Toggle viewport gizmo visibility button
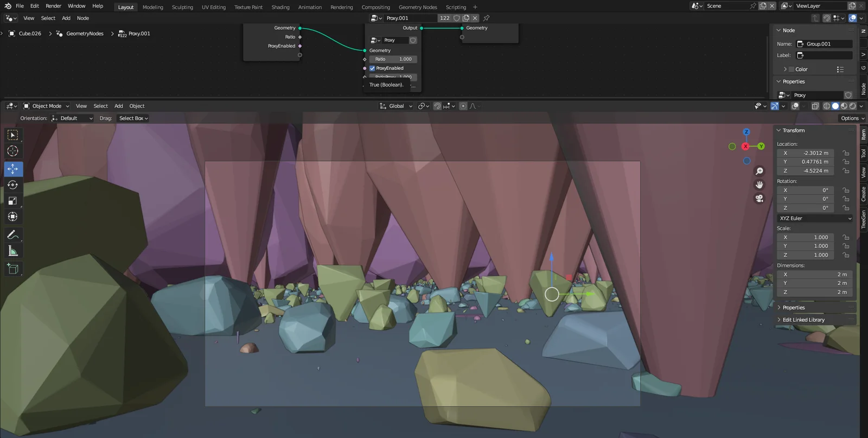The height and width of the screenshot is (438, 868). coord(774,106)
